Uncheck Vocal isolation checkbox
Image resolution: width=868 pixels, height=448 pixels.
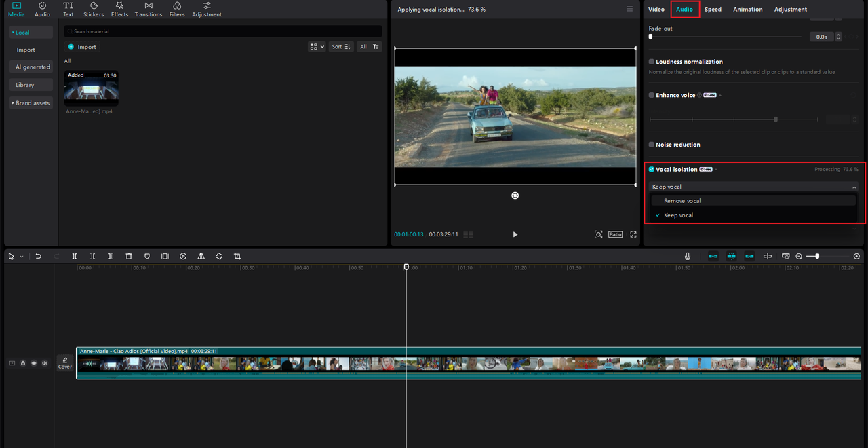click(x=652, y=170)
